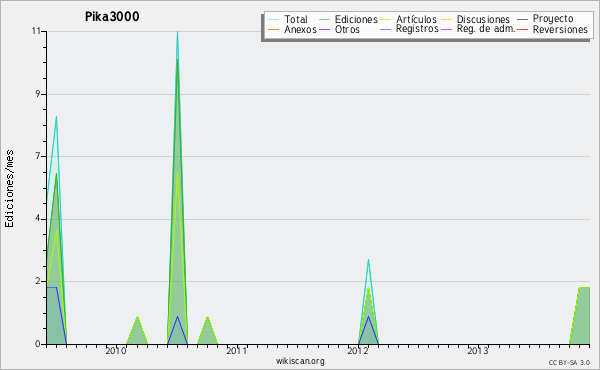Click the red Reversiones color swatch
600x370 pixels.
(522, 29)
